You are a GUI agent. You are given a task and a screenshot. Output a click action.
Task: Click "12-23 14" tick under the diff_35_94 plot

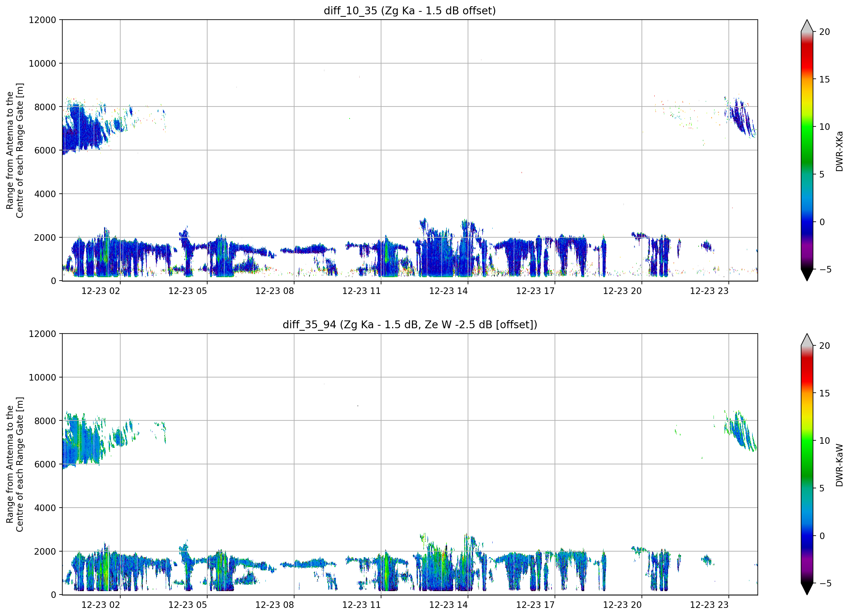[x=449, y=605]
